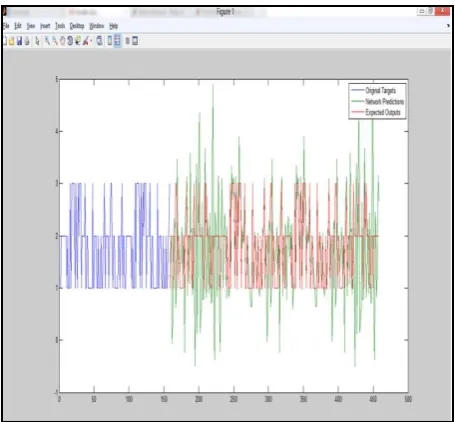This screenshot has width=455, height=422.
Task: Close the Figure 1 window
Action: point(443,11)
